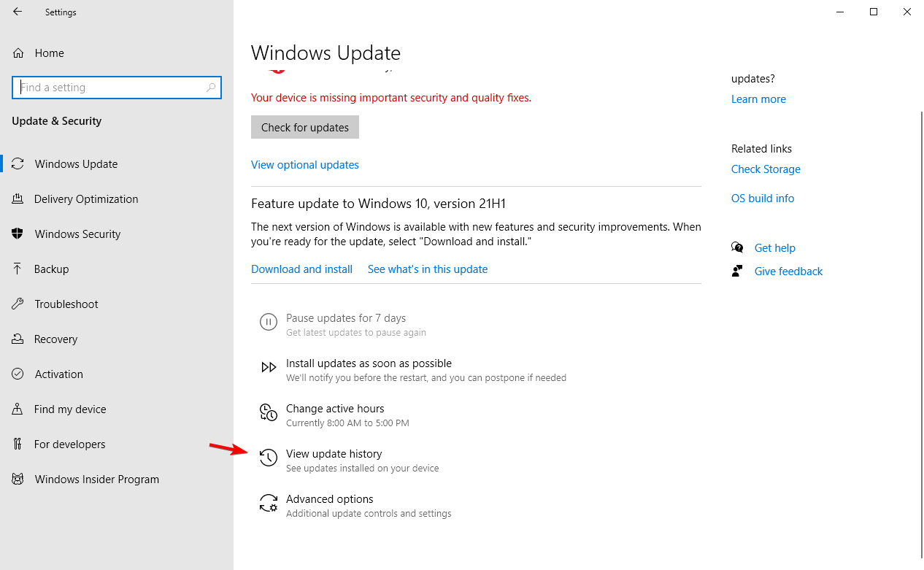
Task: Maximize the Settings window
Action: click(x=874, y=12)
